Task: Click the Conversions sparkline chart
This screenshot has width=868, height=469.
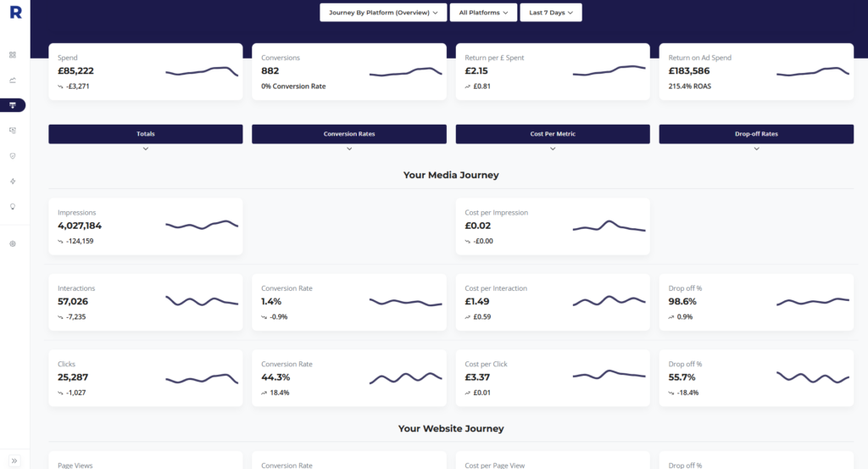Action: click(x=406, y=71)
